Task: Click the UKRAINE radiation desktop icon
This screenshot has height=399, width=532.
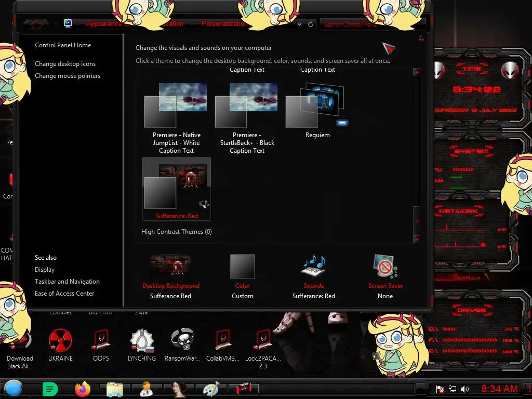Action: click(x=60, y=345)
